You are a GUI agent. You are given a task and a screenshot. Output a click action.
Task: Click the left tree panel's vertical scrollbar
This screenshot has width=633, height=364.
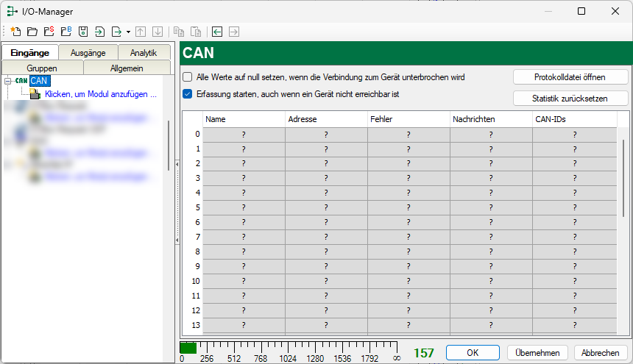(x=169, y=145)
